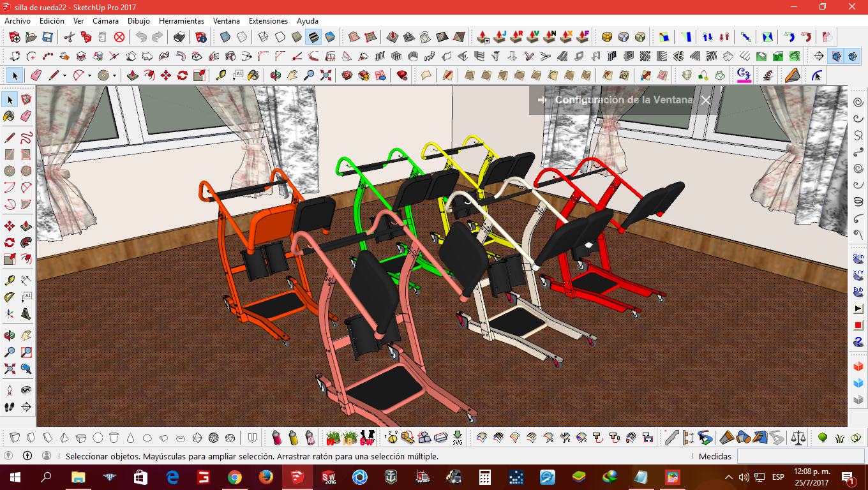Viewport: 868px width, 490px height.
Task: Open the Joint Push Pull dropdown icon
Action: [x=484, y=37]
